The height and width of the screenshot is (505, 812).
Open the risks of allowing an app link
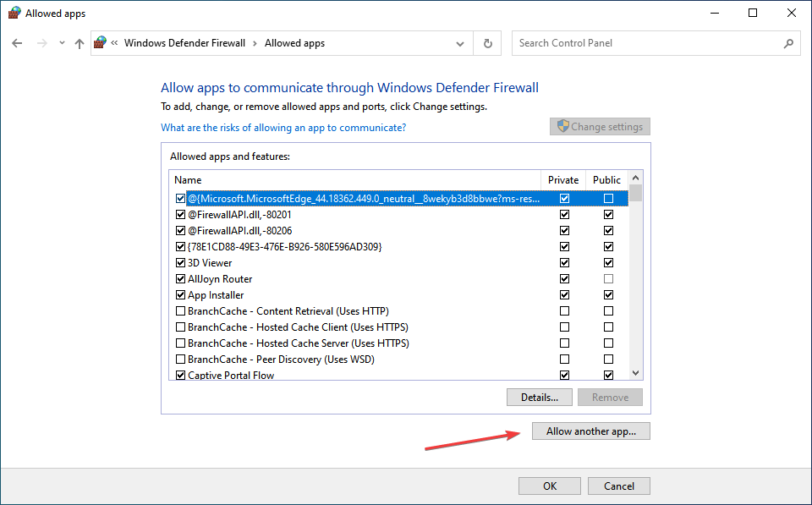(283, 128)
